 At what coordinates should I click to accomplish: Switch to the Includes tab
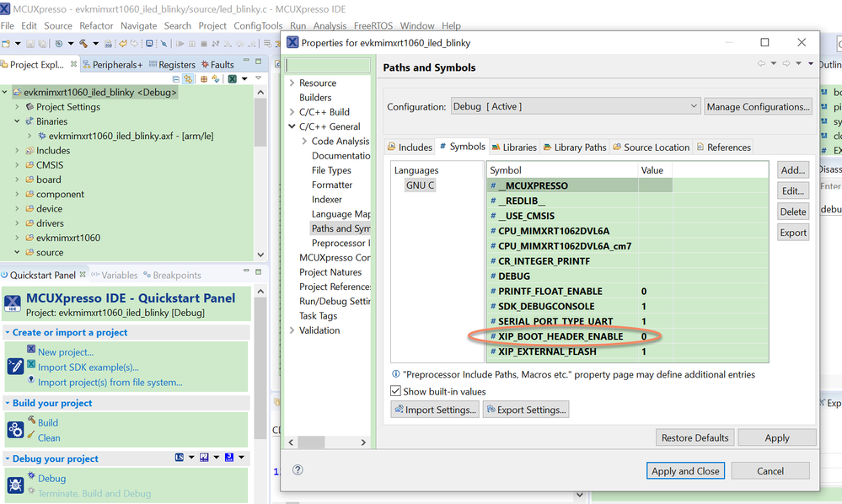[410, 147]
